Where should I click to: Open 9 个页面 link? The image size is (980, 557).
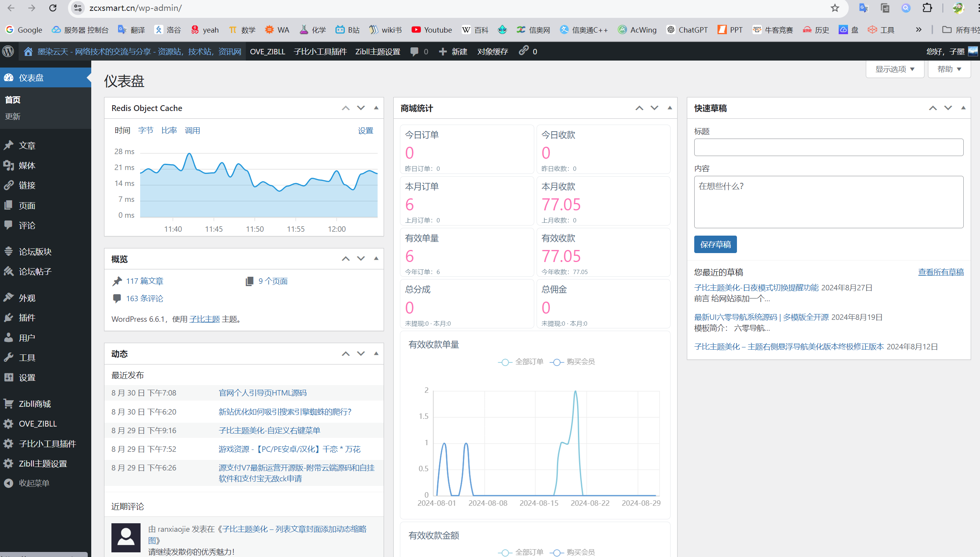pyautogui.click(x=273, y=281)
